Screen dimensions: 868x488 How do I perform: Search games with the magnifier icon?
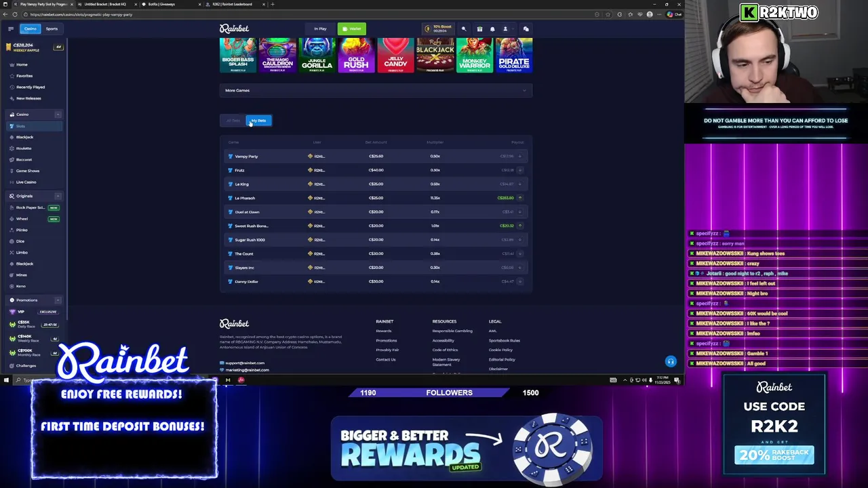pyautogui.click(x=464, y=29)
